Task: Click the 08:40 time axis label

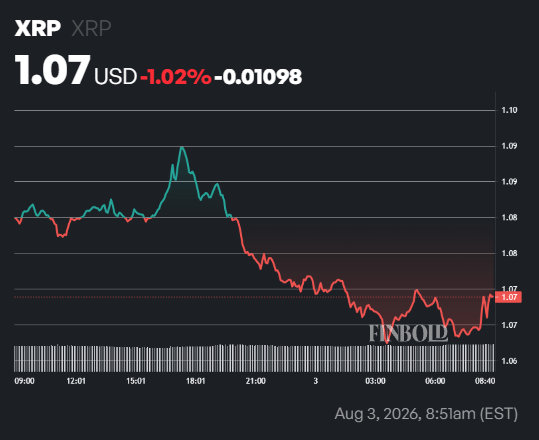Action: click(x=485, y=381)
